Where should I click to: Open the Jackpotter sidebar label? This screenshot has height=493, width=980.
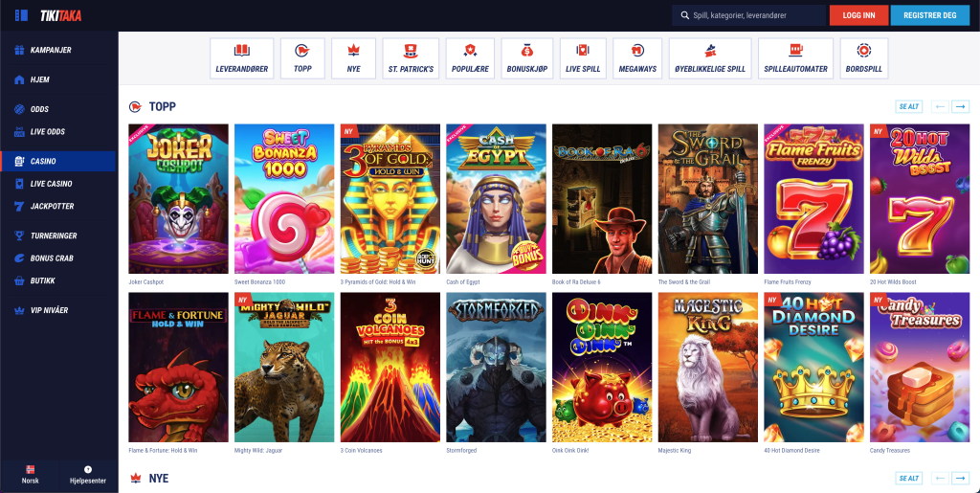coord(52,206)
